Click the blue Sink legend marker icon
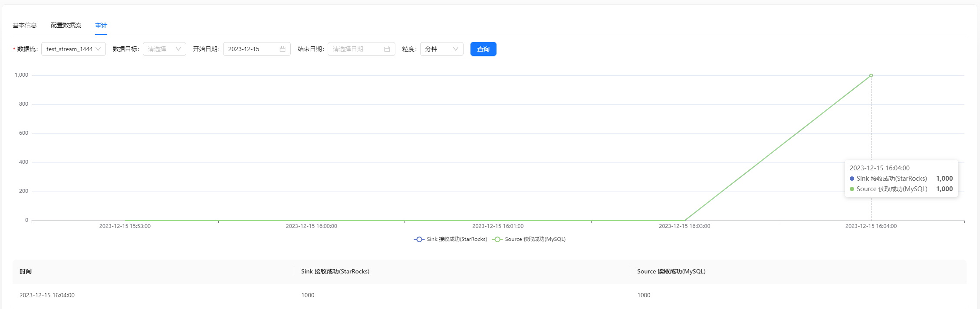The width and height of the screenshot is (980, 309). (419, 239)
